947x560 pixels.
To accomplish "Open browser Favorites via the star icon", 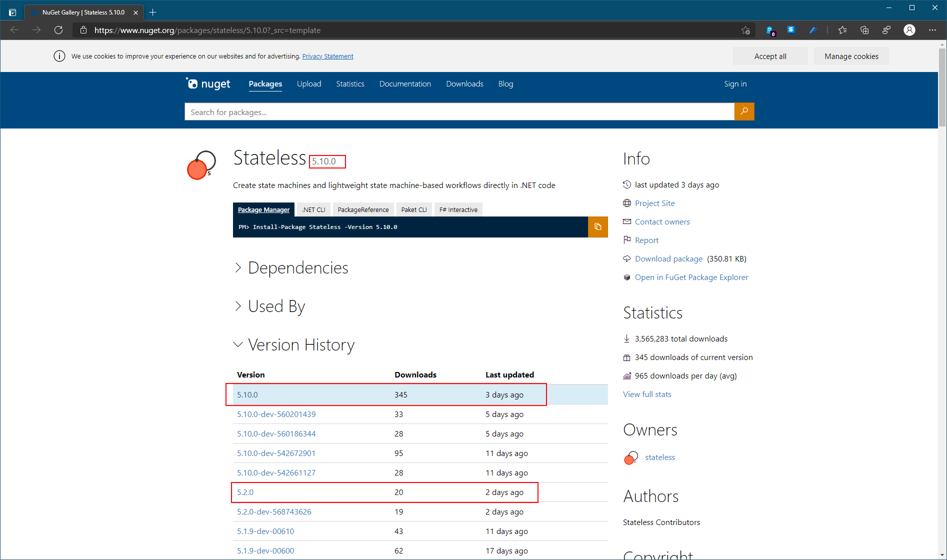I will (x=842, y=30).
